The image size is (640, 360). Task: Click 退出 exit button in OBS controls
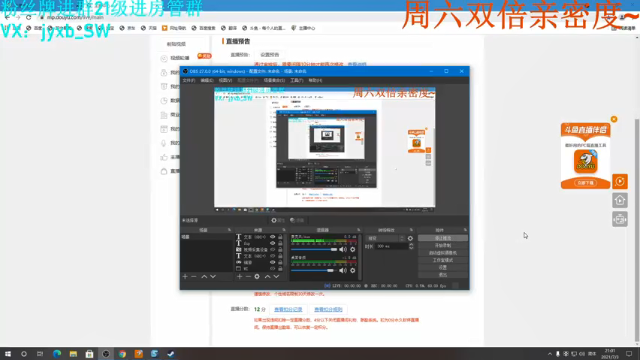coord(443,275)
